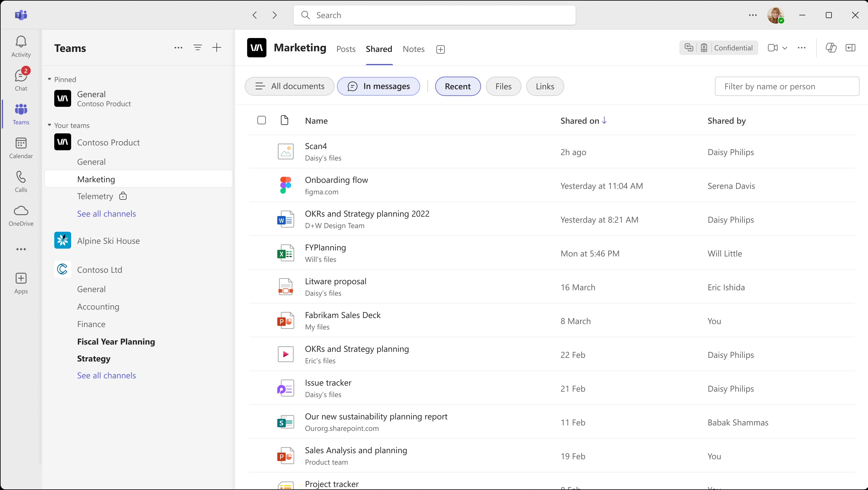Collapse the Your teams section
Screen dimensions: 868x490
[49, 125]
